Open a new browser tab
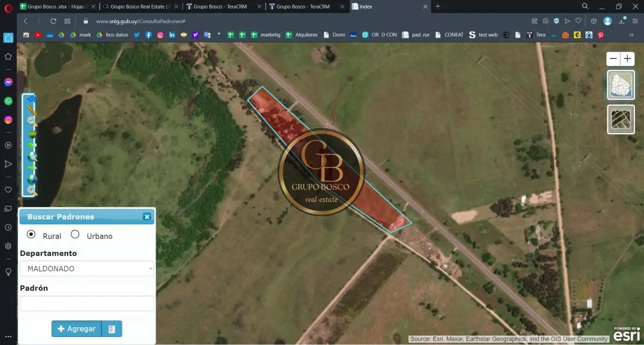644x345 pixels. [x=438, y=6]
